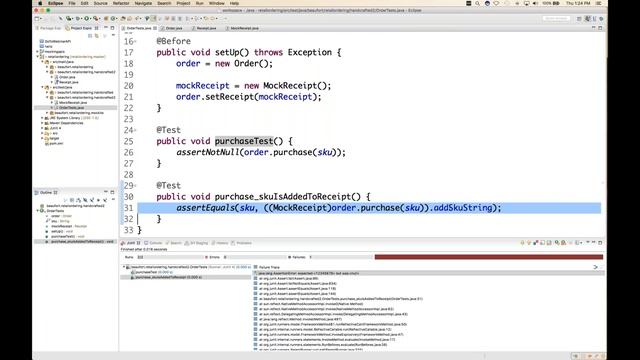
Task: Click the Spotlight search icon in menu bar
Action: 477,3
